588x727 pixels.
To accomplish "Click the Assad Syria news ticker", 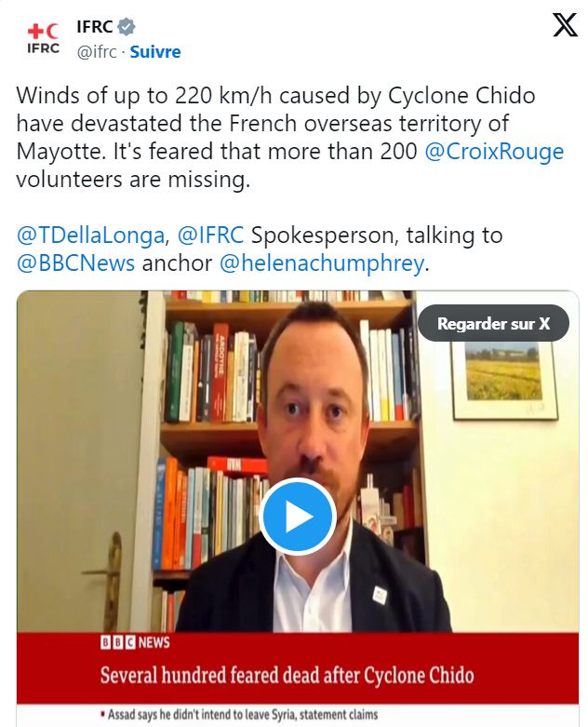I will coord(239,715).
